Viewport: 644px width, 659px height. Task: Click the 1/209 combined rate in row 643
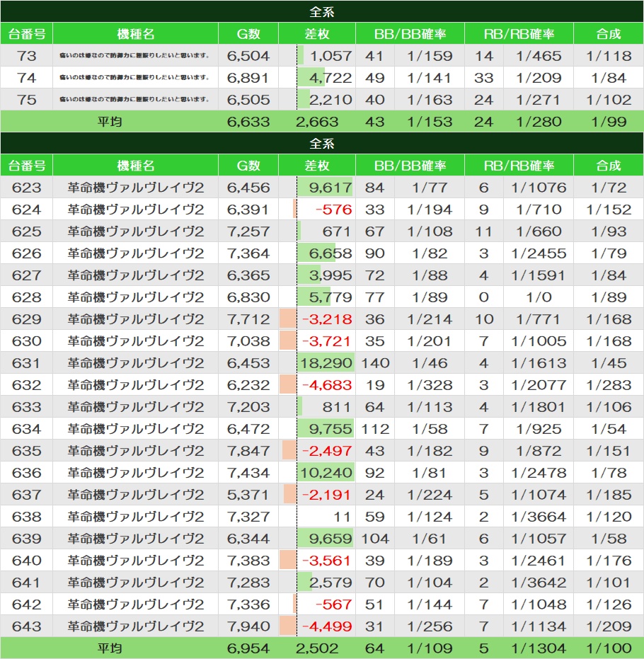click(609, 626)
